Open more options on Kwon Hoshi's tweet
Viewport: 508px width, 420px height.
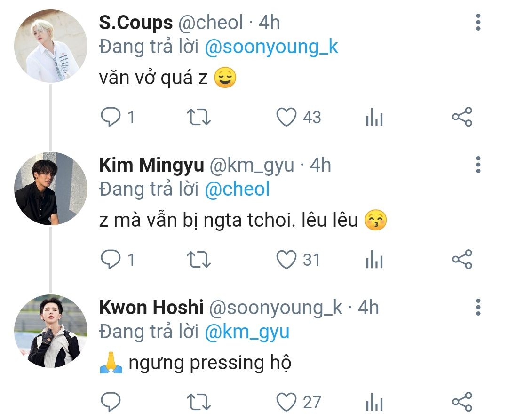tap(478, 307)
